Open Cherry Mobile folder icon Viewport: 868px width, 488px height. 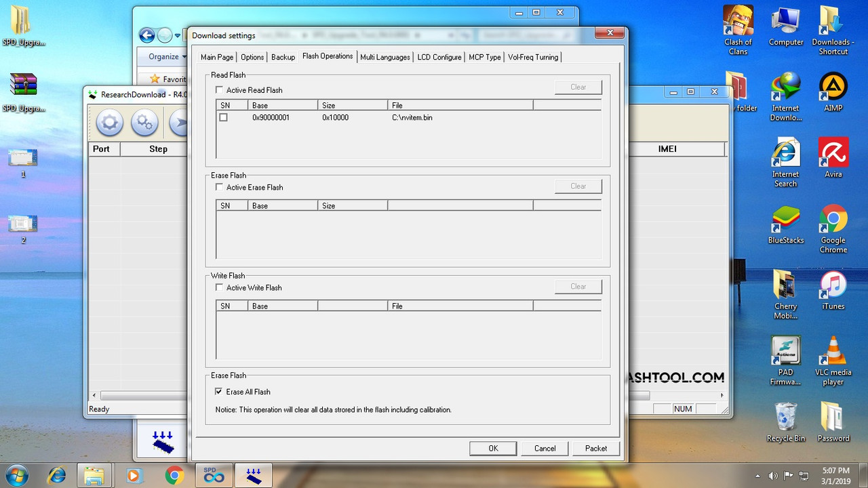[785, 295]
